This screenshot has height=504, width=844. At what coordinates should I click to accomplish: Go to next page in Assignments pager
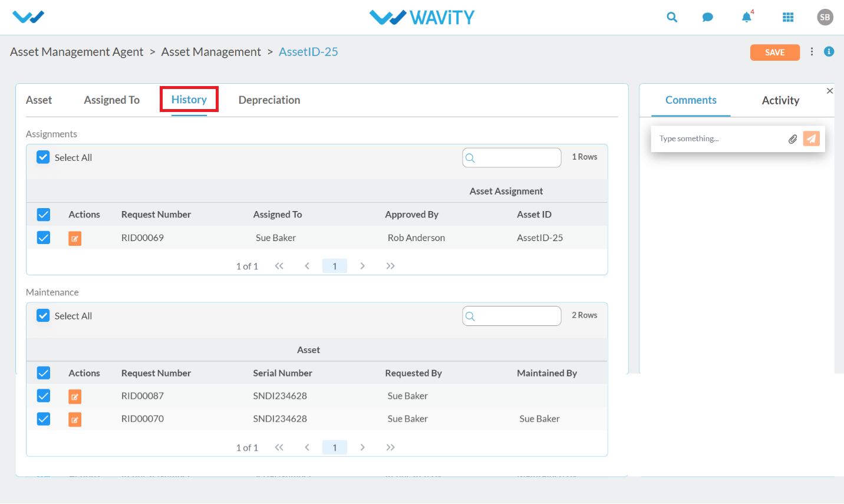pos(362,266)
